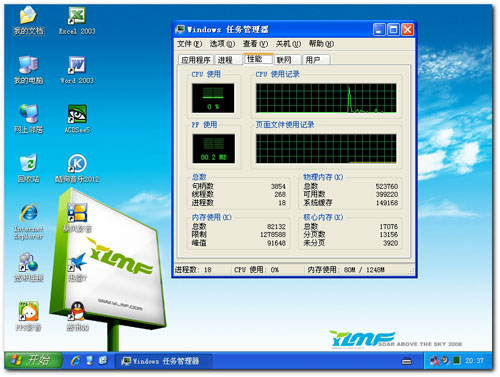Click the Internet Explorer quick launch icon
Viewport: 500px width, 377px height.
pyautogui.click(x=76, y=360)
